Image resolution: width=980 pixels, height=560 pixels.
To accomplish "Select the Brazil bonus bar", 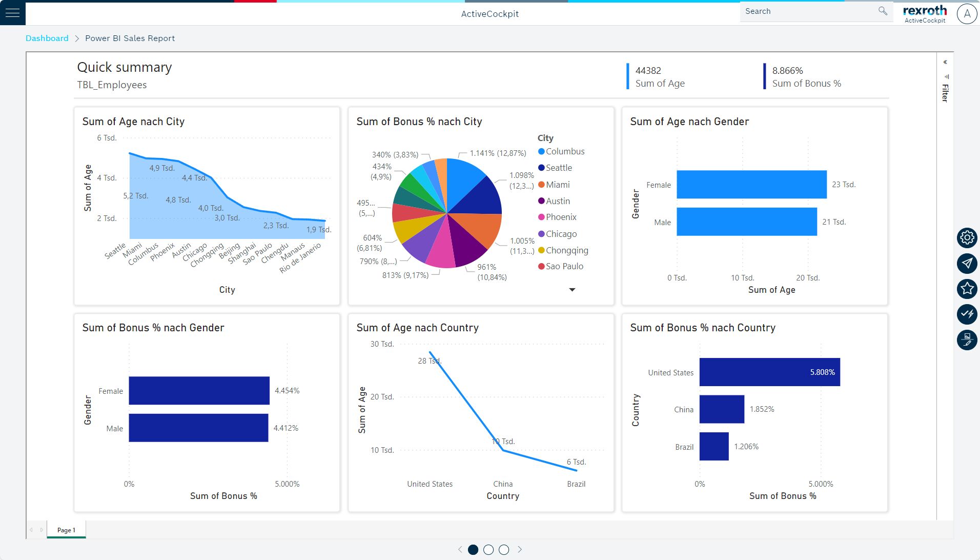I will [x=714, y=446].
